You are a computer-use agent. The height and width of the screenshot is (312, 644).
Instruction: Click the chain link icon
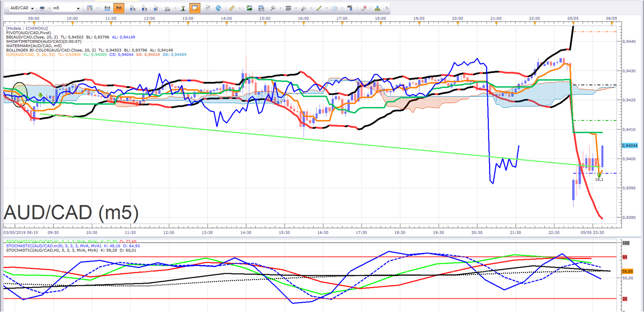(42, 8)
